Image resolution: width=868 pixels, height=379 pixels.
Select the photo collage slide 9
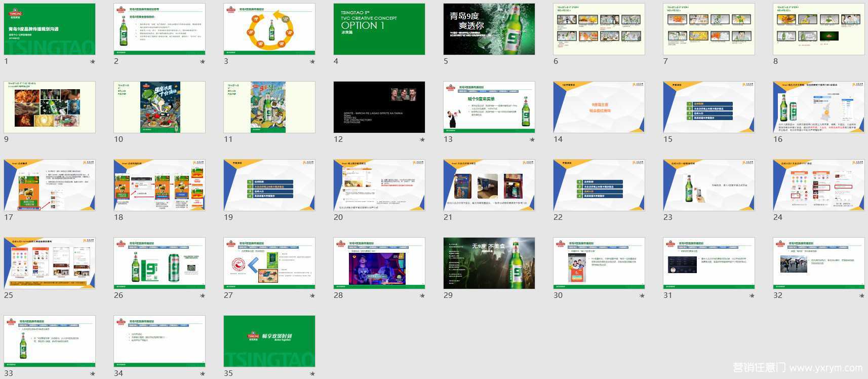[50, 107]
